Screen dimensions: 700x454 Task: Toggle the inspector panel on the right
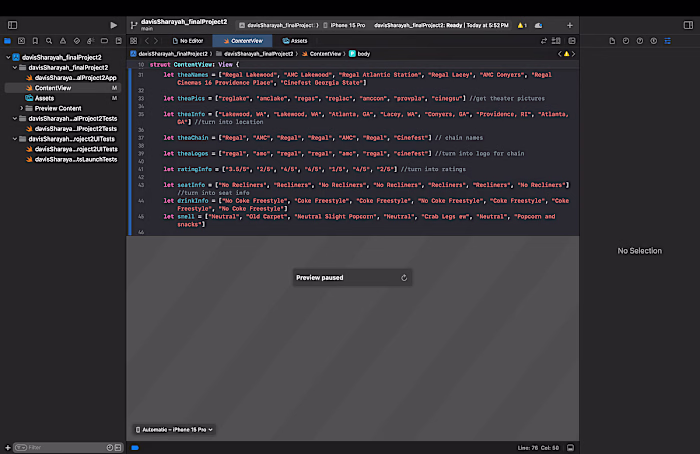pos(688,25)
